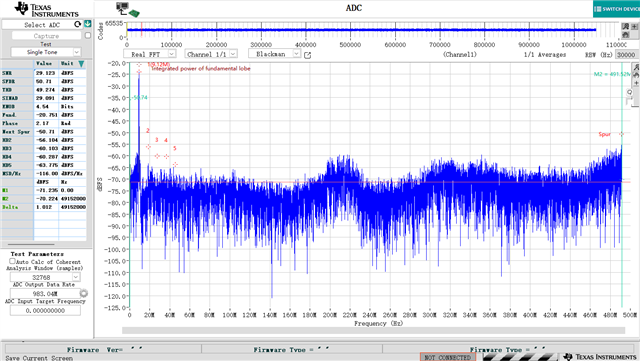Select crosshair cursor tool on codes plot palette
The width and height of the screenshot is (640, 361).
point(634,27)
